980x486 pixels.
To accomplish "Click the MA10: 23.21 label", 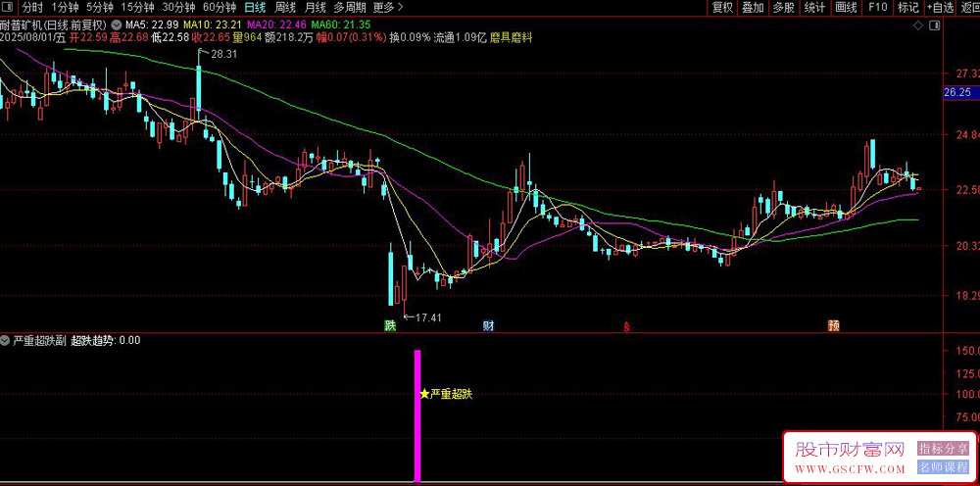I will [213, 25].
